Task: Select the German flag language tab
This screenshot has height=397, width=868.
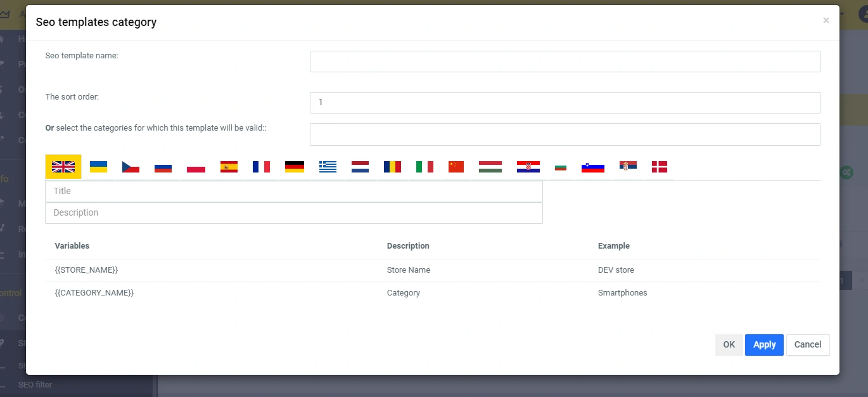Action: pos(294,167)
